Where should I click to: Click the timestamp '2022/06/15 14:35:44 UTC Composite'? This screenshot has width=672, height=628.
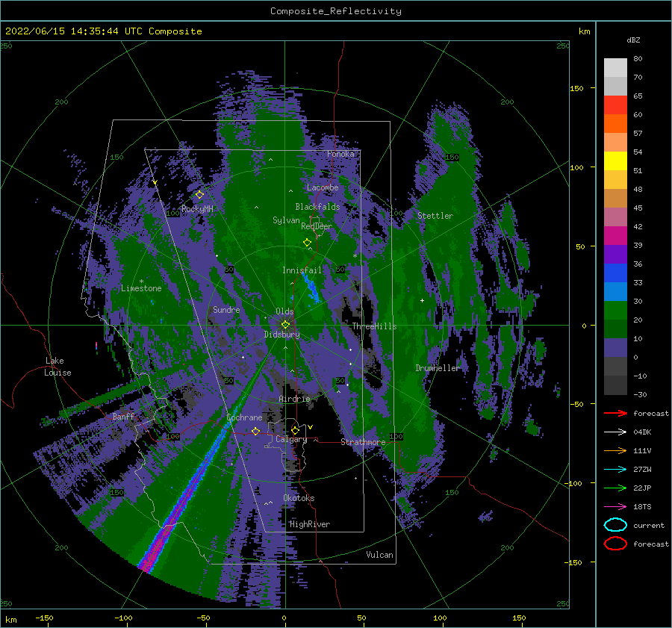click(103, 31)
